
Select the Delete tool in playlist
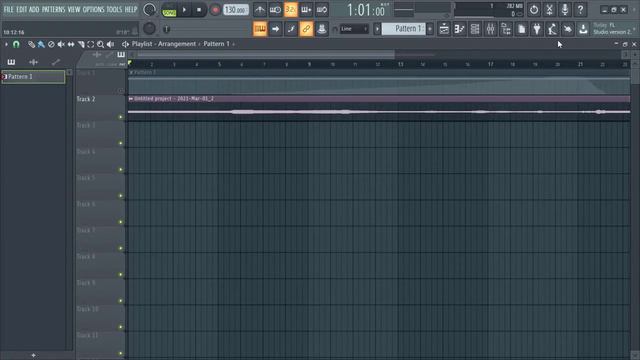tap(51, 44)
